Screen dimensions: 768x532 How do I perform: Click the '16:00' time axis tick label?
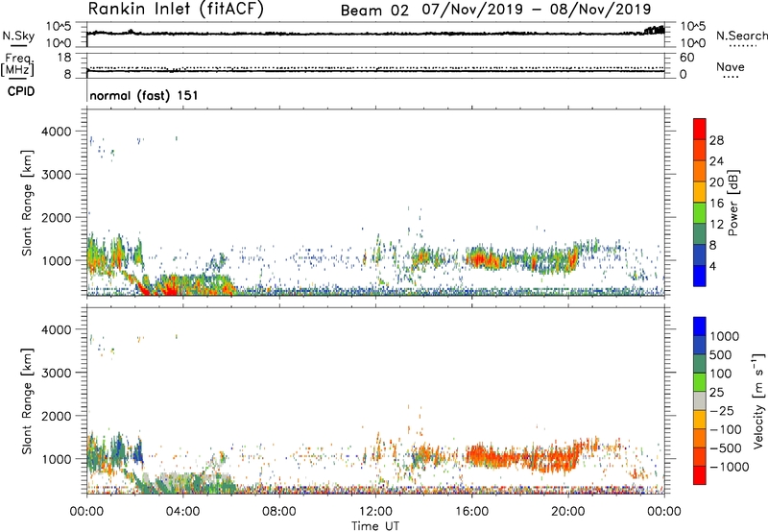pos(471,512)
